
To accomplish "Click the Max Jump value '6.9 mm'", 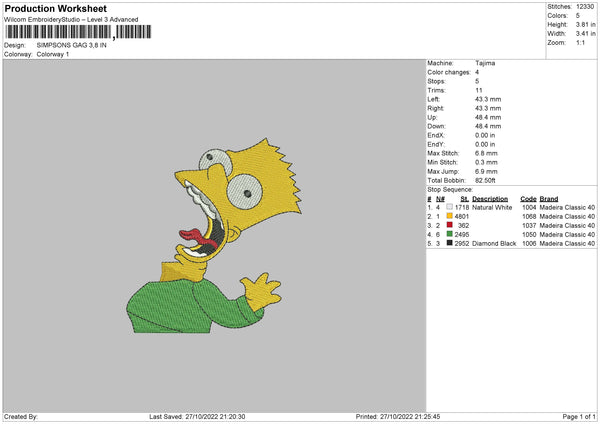I will tap(486, 171).
